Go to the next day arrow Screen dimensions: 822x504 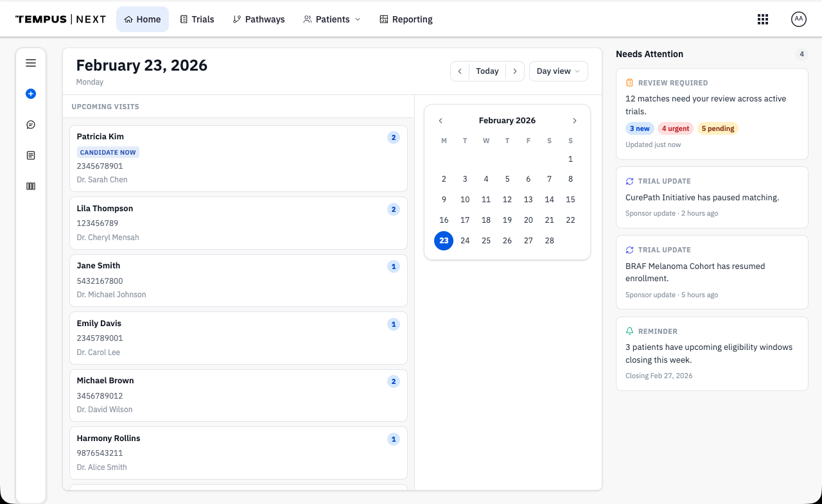tap(515, 71)
